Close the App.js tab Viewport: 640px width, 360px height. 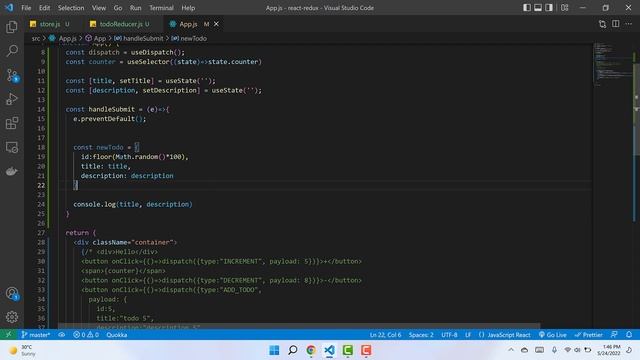[x=216, y=24]
